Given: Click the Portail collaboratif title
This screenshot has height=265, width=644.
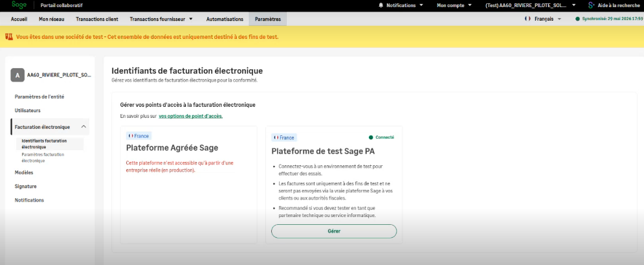Looking at the screenshot, I should tap(61, 5).
